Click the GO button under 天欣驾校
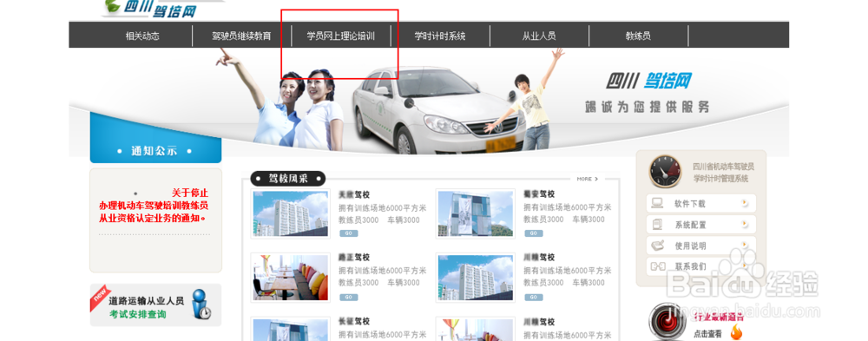 tap(348, 233)
